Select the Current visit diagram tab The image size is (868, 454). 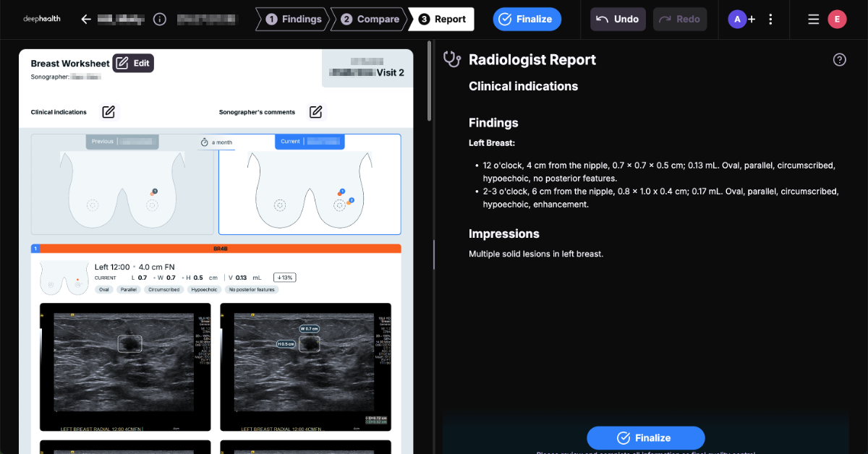coord(310,142)
